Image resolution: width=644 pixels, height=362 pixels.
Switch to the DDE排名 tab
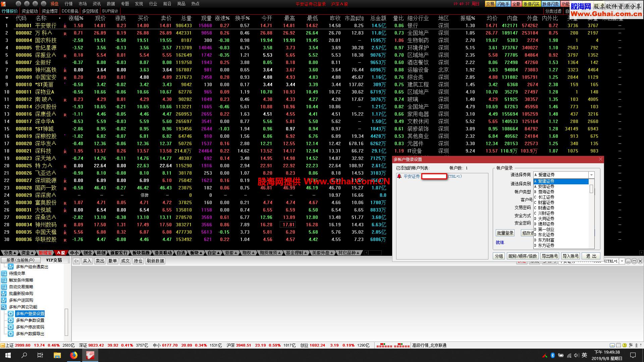pos(70,11)
